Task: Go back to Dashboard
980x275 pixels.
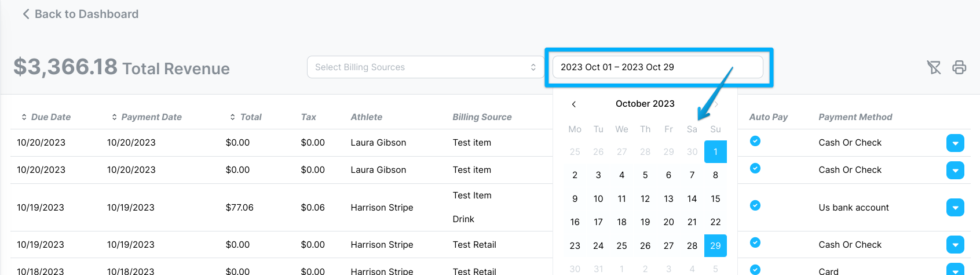Action: [x=81, y=14]
